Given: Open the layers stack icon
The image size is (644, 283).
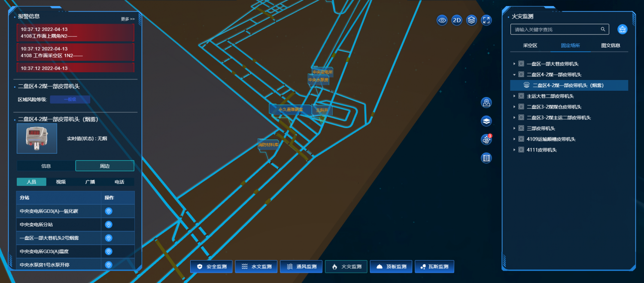Looking at the screenshot, I should (x=471, y=20).
